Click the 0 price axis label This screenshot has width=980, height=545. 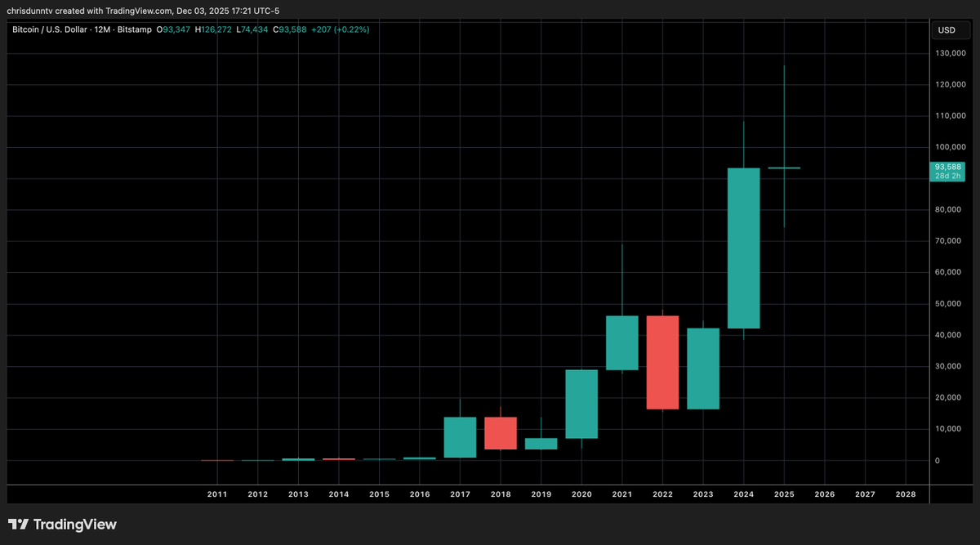coord(939,460)
